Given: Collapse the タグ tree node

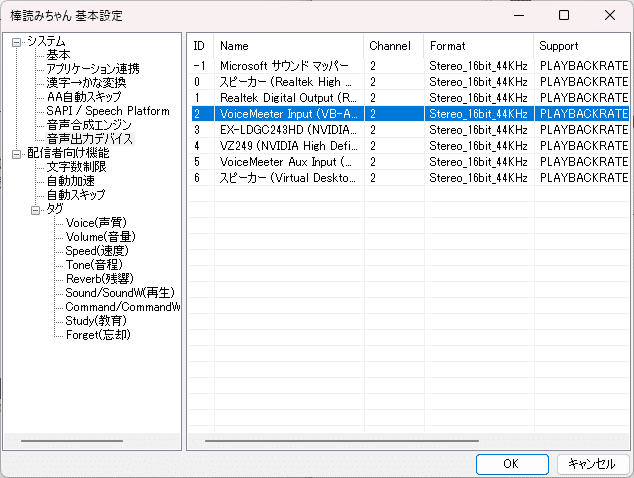Looking at the screenshot, I should [36, 210].
